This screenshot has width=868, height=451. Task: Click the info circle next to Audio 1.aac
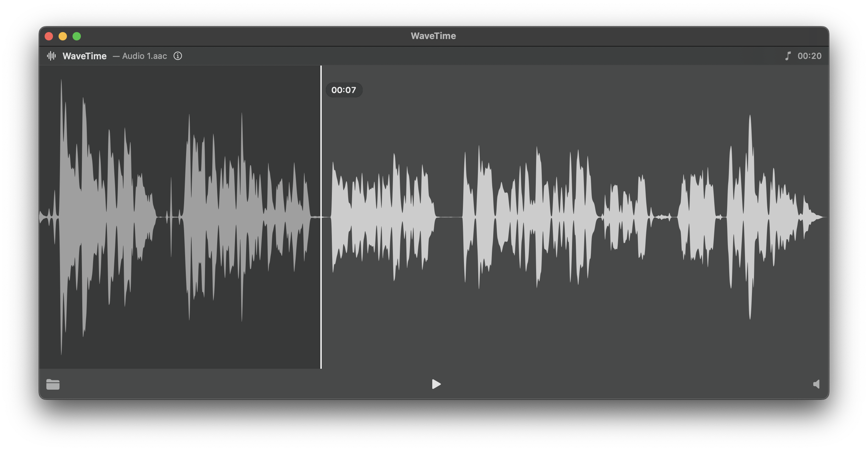pos(177,56)
